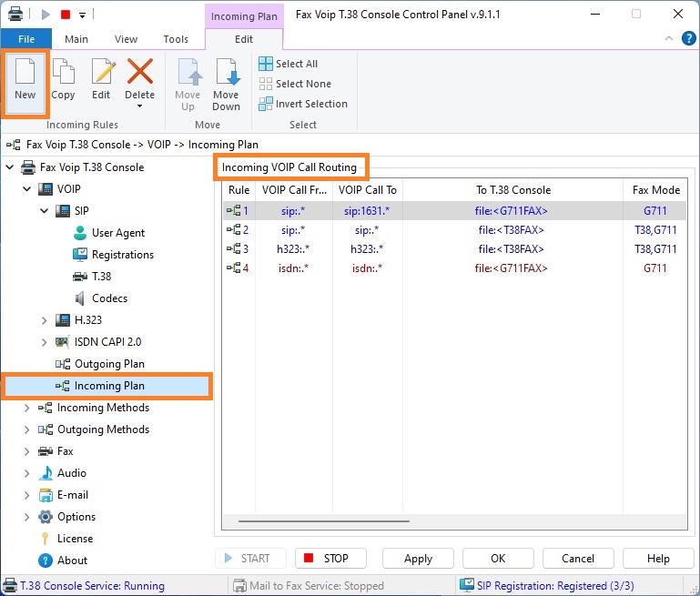700x596 pixels.
Task: Expand the Incoming Methods tree node
Action: [27, 408]
